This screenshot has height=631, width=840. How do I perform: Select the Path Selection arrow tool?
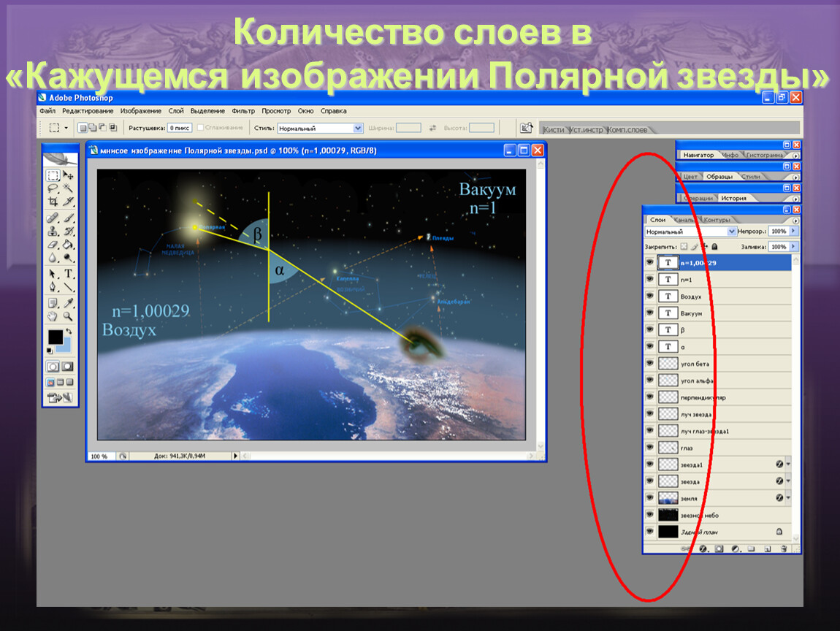point(53,274)
